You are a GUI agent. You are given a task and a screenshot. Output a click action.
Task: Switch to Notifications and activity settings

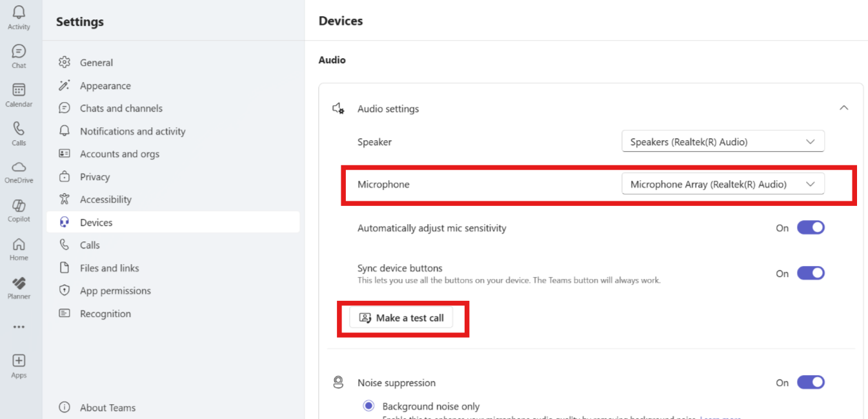[132, 131]
